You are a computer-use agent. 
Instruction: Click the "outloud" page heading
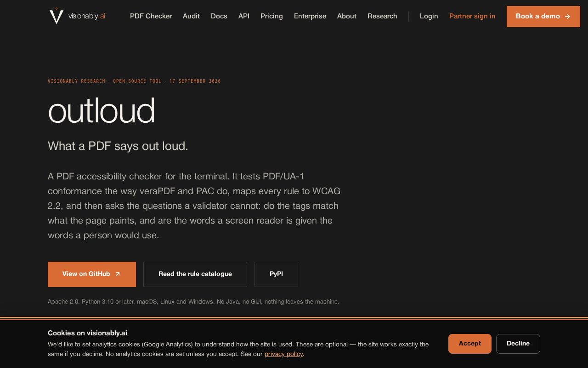pyautogui.click(x=102, y=111)
